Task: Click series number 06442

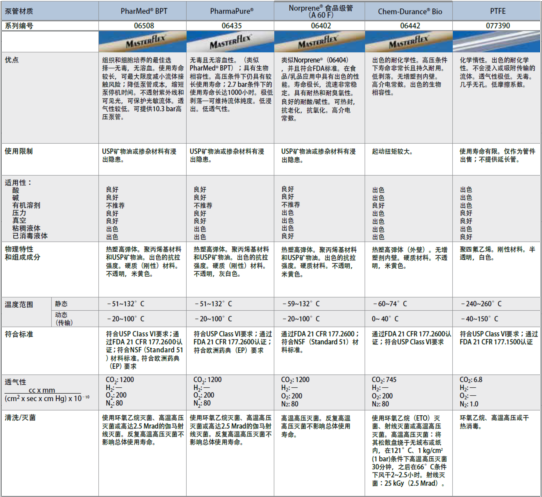Action: [x=410, y=26]
